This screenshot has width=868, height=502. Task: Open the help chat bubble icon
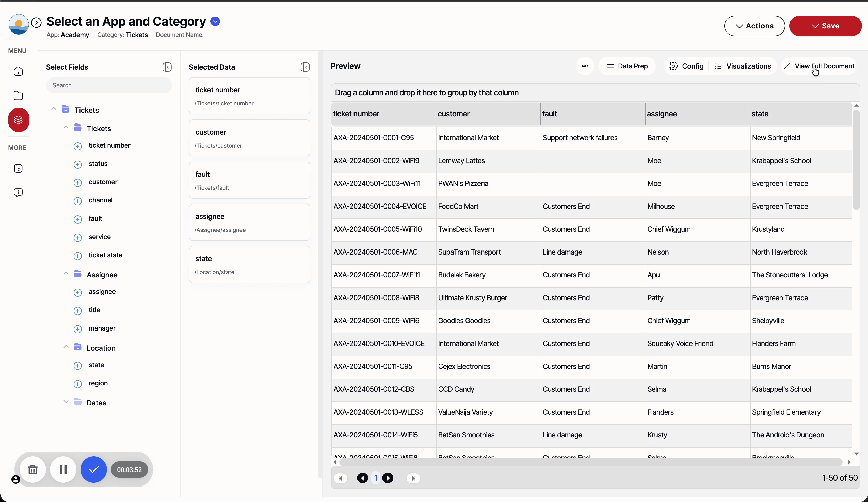coord(18,192)
